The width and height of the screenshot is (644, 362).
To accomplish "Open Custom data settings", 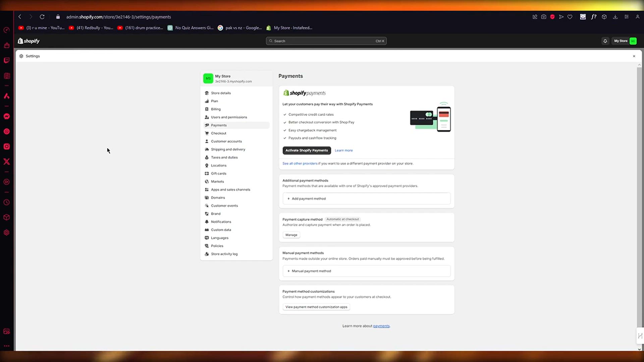I will [236, 230].
